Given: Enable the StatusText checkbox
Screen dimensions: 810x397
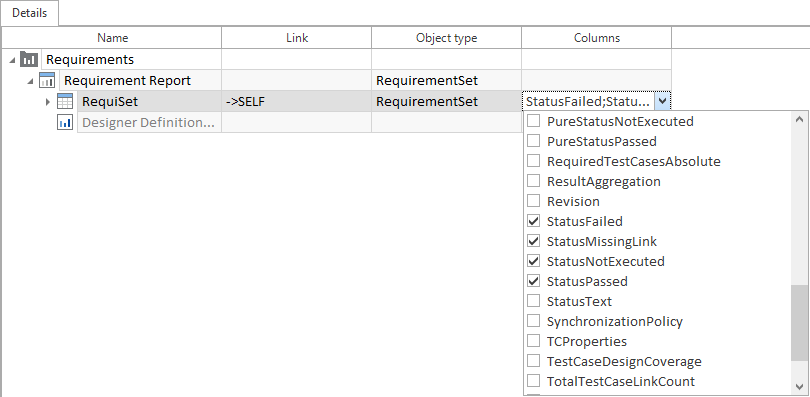Looking at the screenshot, I should 533,301.
